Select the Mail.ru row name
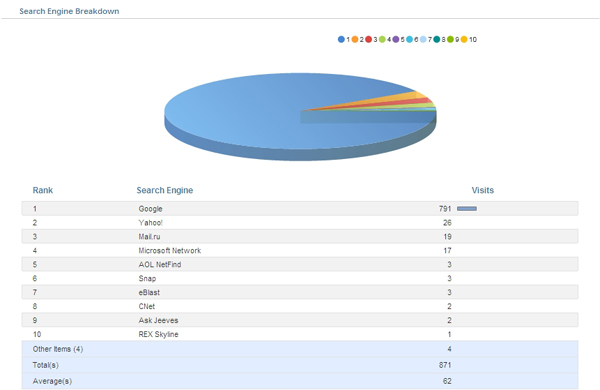The image size is (600, 390). pyautogui.click(x=149, y=237)
